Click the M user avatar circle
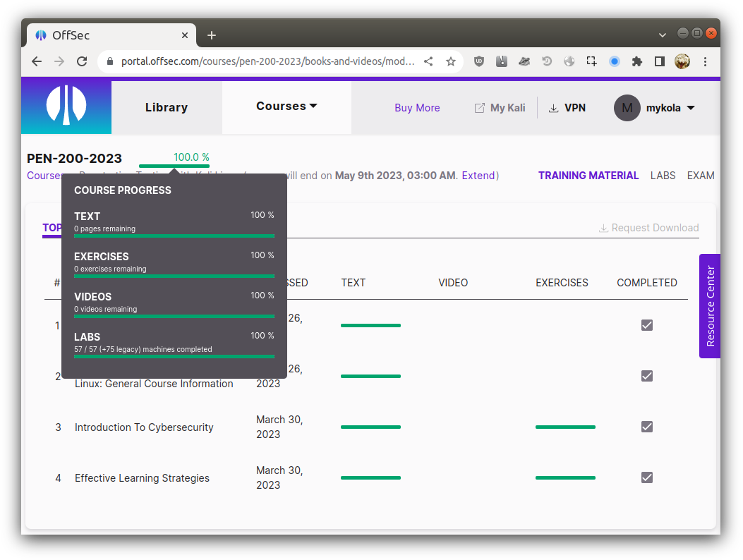The width and height of the screenshot is (743, 560). [627, 108]
